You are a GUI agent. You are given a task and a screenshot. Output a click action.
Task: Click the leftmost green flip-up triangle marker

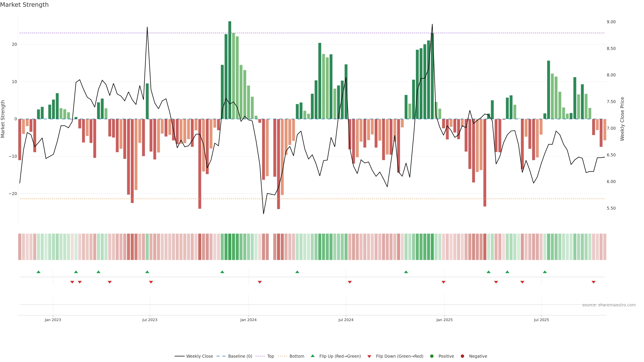pyautogui.click(x=39, y=272)
